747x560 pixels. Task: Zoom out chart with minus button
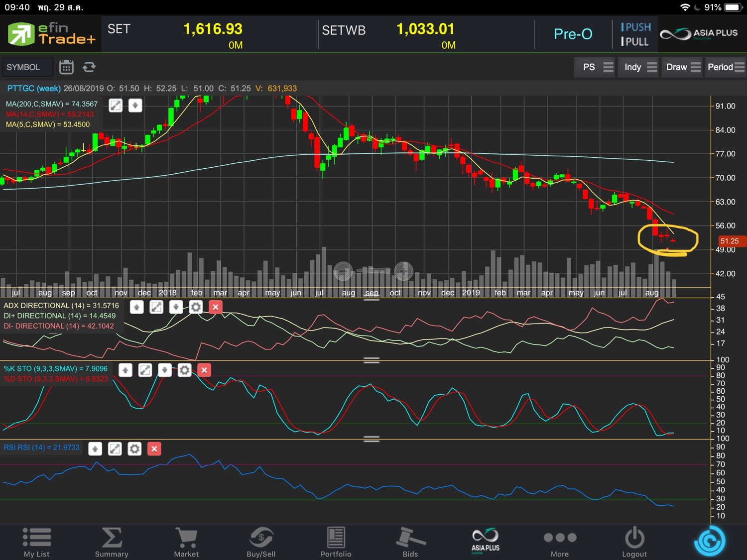(x=343, y=271)
